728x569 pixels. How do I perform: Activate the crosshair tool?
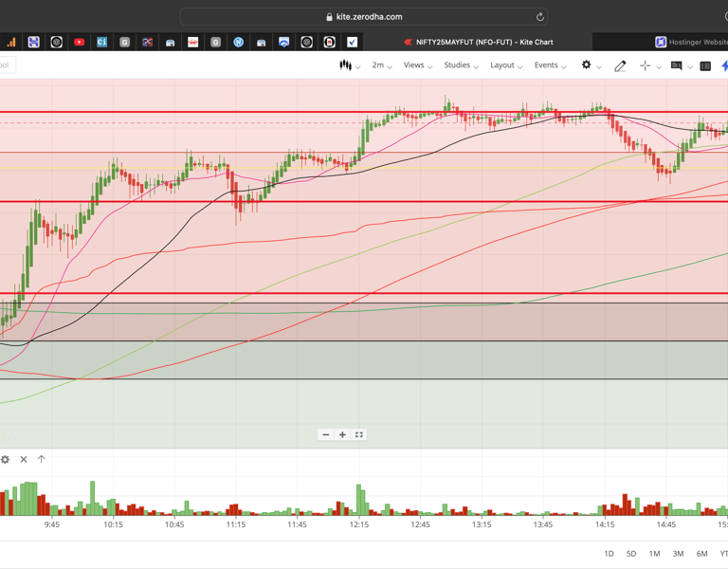645,66
